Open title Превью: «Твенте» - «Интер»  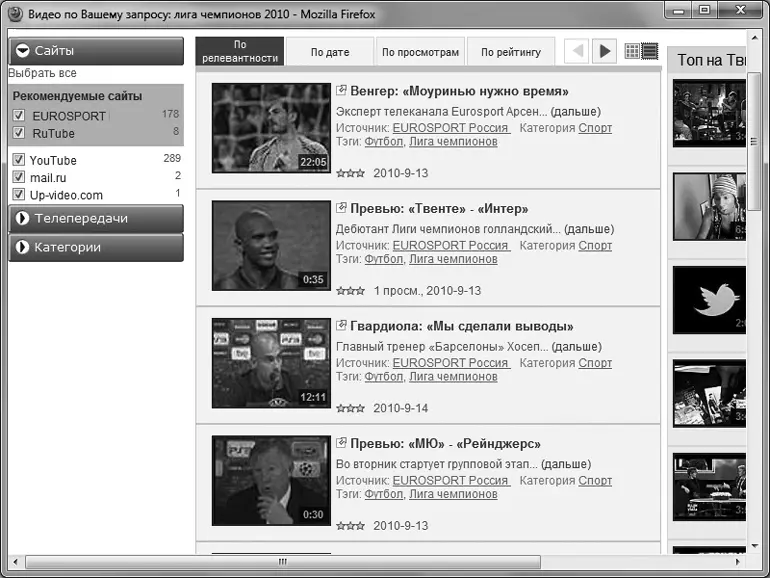pos(439,209)
